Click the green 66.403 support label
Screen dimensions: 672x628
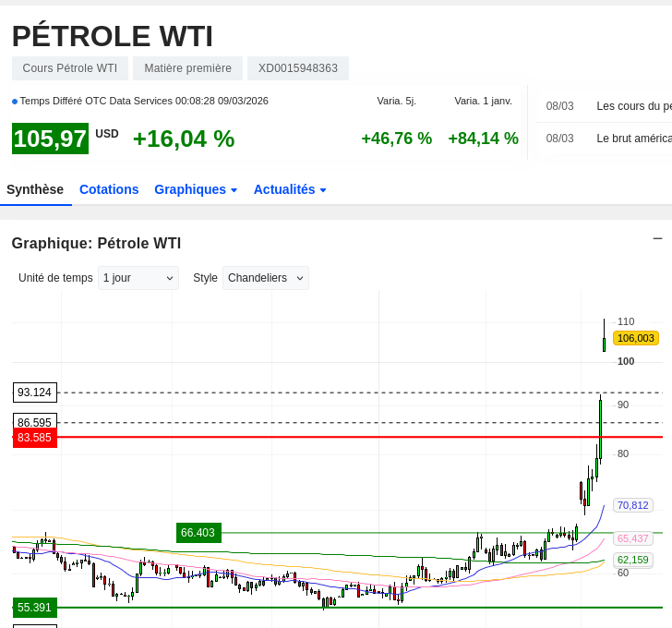point(198,533)
